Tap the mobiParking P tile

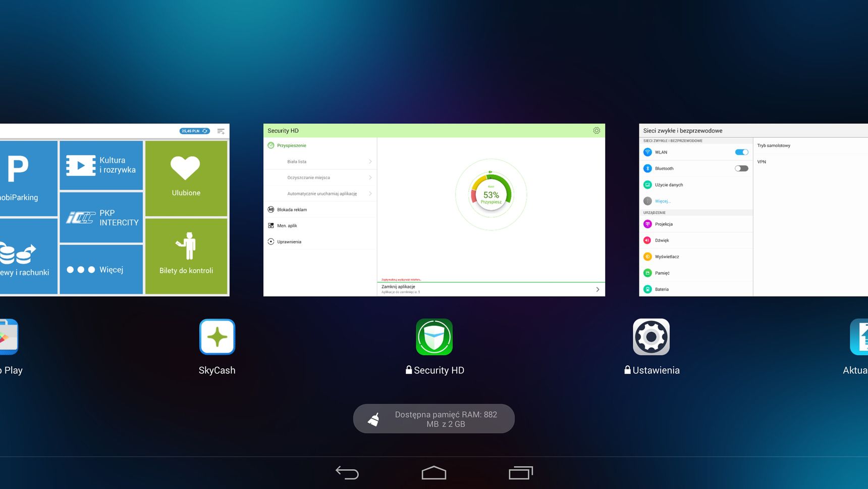point(28,179)
